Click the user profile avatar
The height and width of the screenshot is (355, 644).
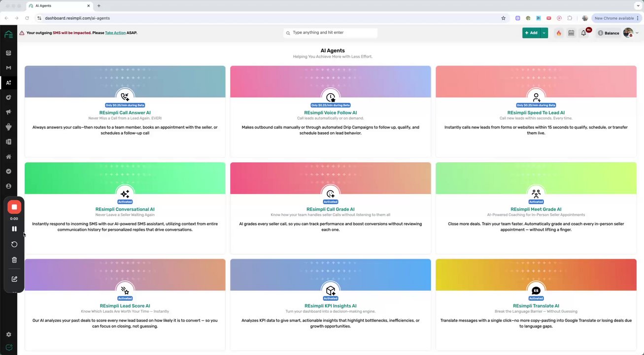[628, 33]
